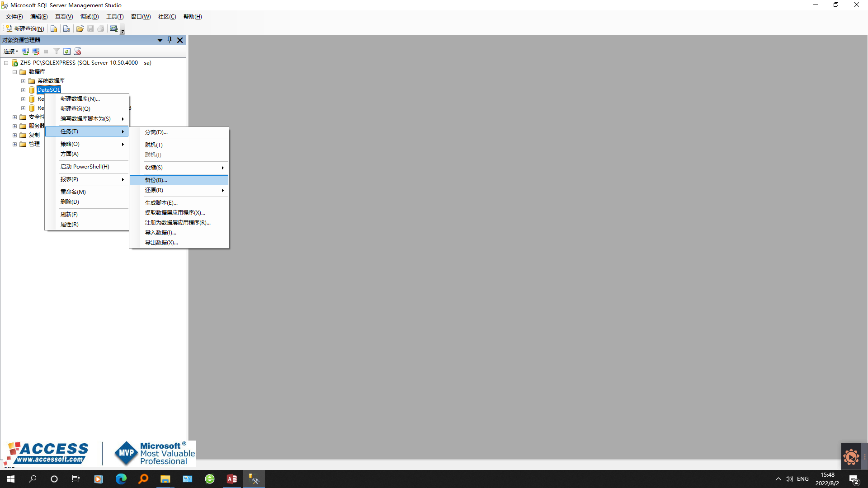Open the 连接 dropdown in Object Explorer
Viewport: 868px width, 488px height.
(x=11, y=52)
